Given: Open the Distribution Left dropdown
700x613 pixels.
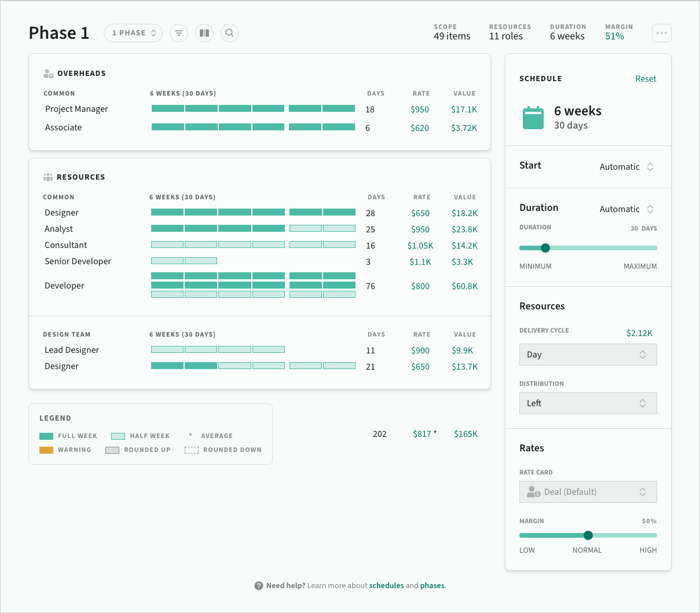Looking at the screenshot, I should pyautogui.click(x=588, y=403).
